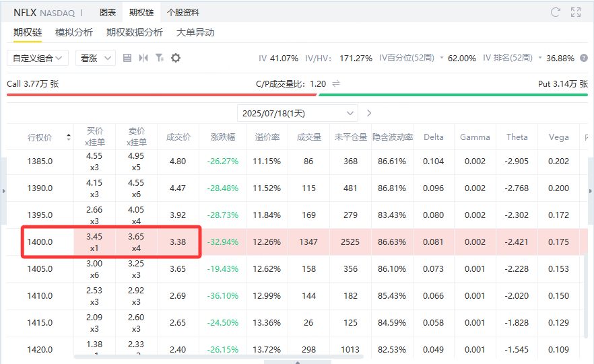Click the red Call volume bar
Screen dimensions: 594x364
(x=162, y=95)
